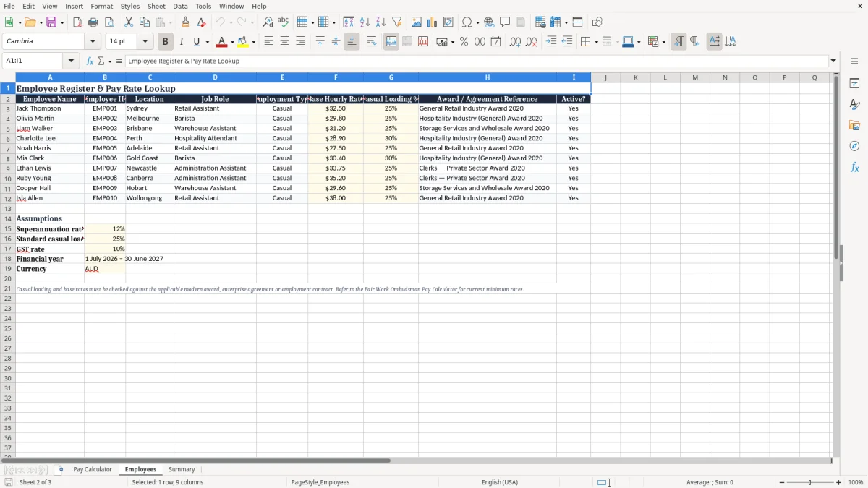The image size is (868, 488).
Task: Click the Cut scissors icon
Action: pyautogui.click(x=129, y=22)
